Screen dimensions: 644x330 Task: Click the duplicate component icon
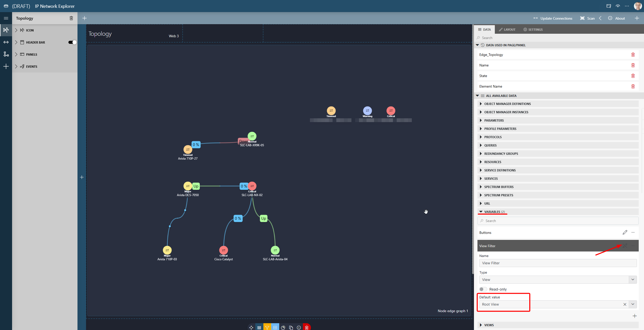click(x=291, y=327)
